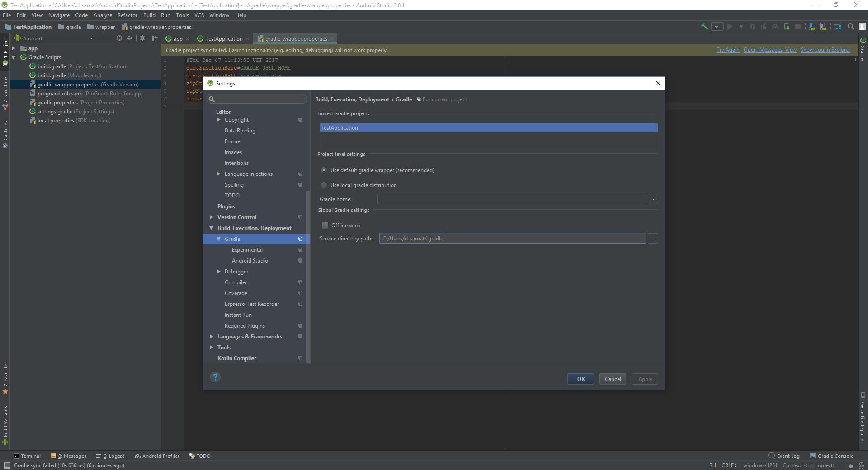This screenshot has height=470, width=868.
Task: Collapse the Gradle Scripts node
Action: (x=14, y=57)
